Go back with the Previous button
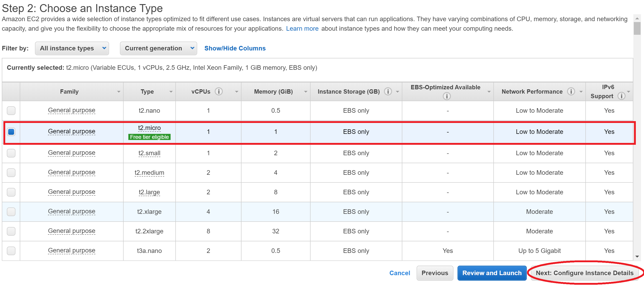644x287 pixels. 435,273
